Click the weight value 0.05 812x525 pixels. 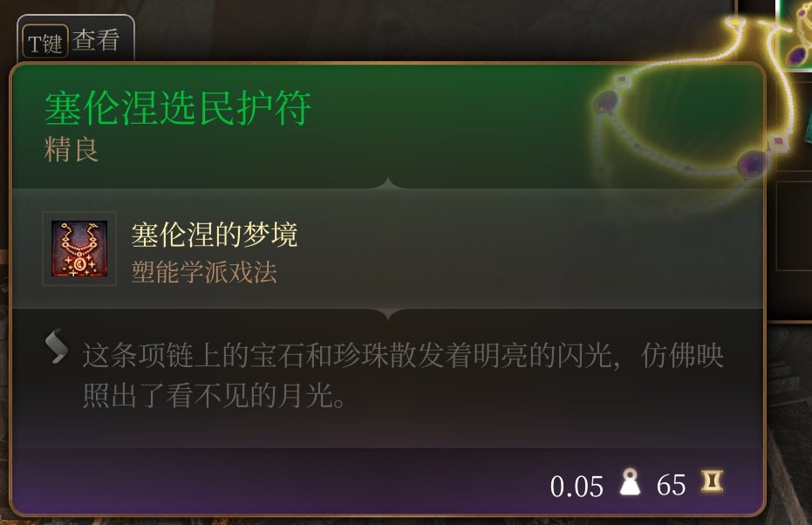tap(577, 486)
